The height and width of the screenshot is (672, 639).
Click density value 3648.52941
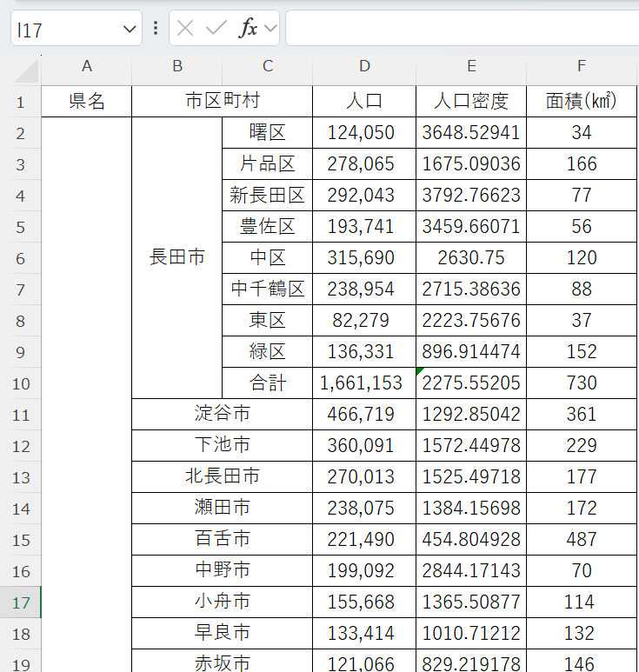[x=471, y=132]
